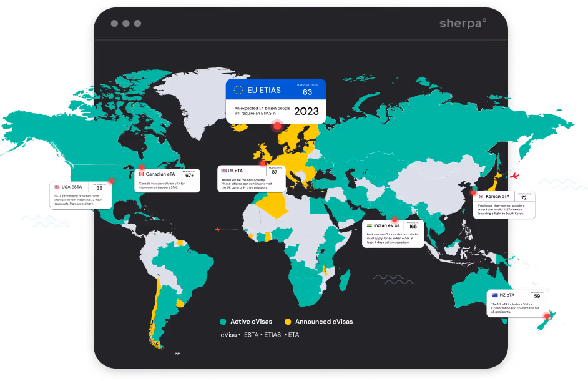Click the 2023 year in ETIAS card
Screen dimensions: 588x381
pos(306,111)
